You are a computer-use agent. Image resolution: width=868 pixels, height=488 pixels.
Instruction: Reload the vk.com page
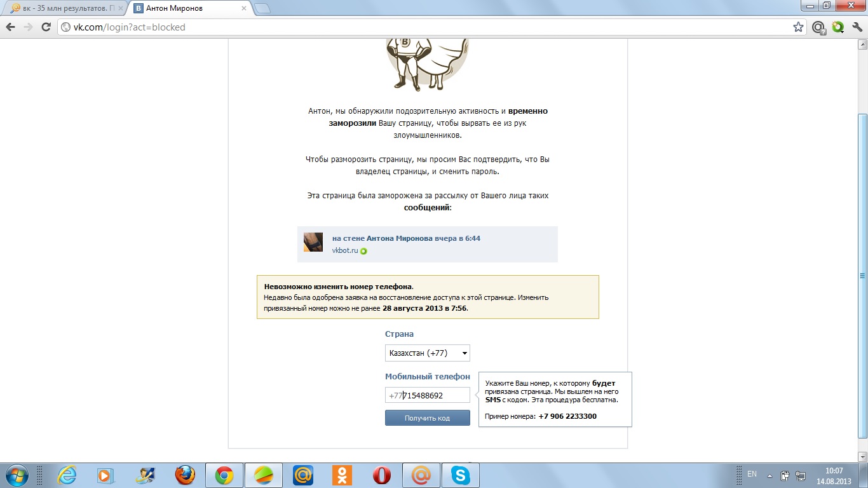(x=46, y=27)
